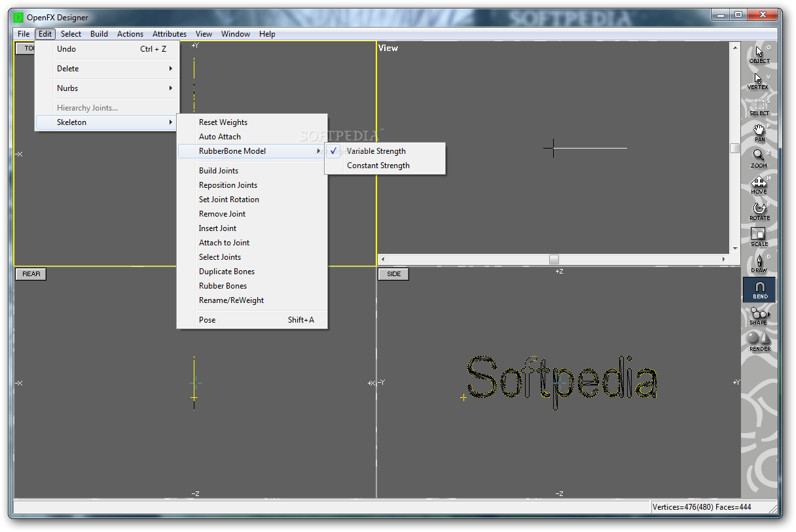Choose Constant Strength model

click(385, 166)
